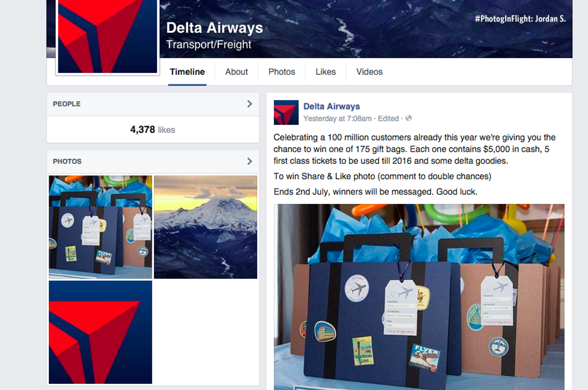Click the small Delta avatar beside the post

click(x=286, y=112)
